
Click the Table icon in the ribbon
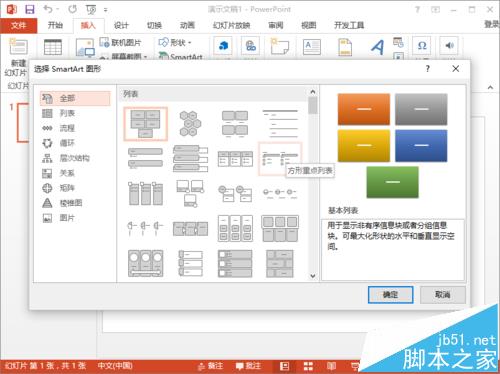point(53,47)
